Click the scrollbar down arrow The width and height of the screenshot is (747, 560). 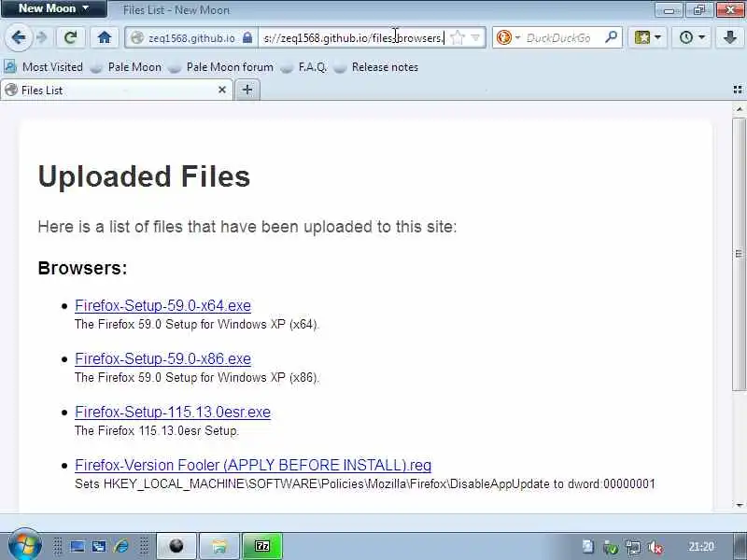[x=739, y=505]
